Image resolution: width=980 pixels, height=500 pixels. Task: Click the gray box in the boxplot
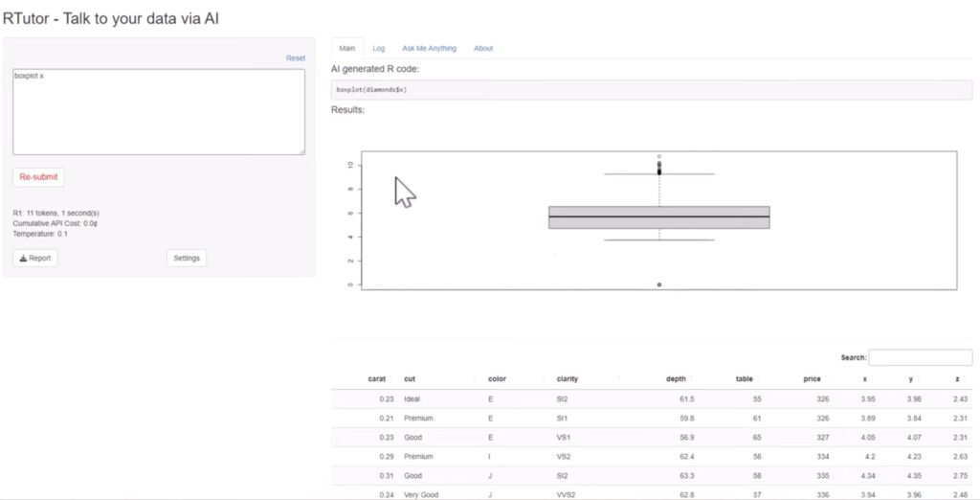[658, 217]
